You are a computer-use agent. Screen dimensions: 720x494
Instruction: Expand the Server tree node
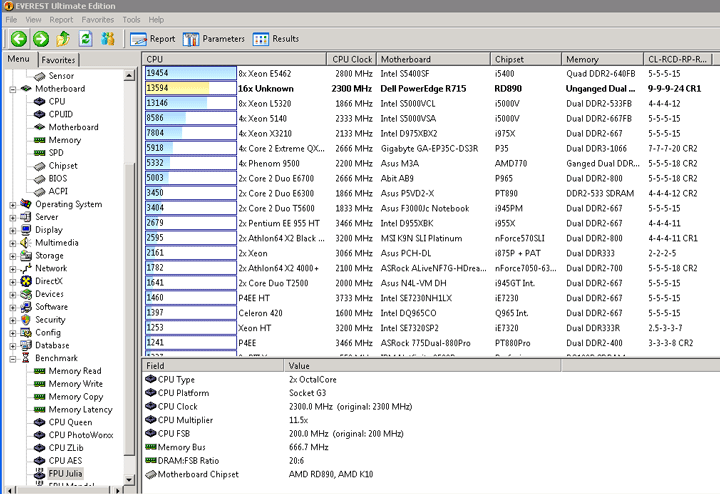point(13,218)
